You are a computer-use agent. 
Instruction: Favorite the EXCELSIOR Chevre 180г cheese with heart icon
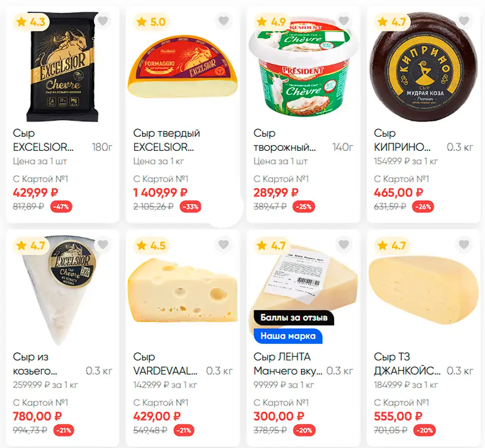point(103,21)
